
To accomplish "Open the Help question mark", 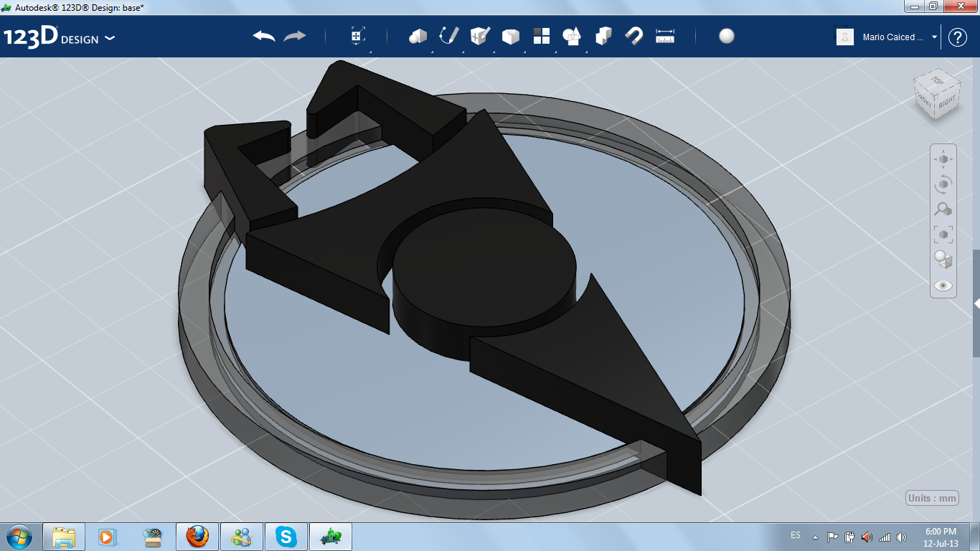I will coord(958,37).
